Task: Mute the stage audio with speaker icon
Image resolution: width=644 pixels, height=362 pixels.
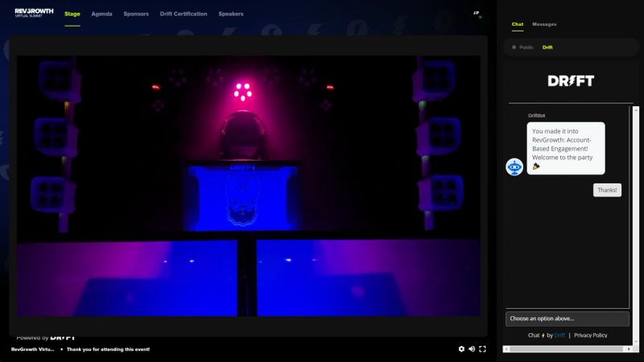Action: coord(472,349)
